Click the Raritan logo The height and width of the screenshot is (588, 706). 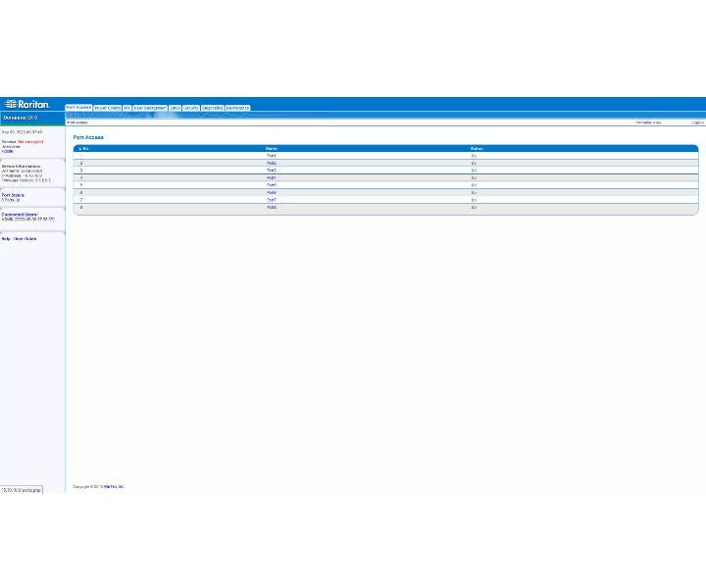[x=27, y=104]
